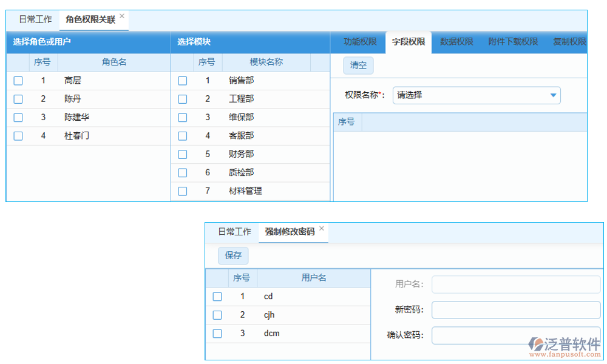Check the 工程部 module checkbox
Viewport: 607px width, 364px height.
182,99
